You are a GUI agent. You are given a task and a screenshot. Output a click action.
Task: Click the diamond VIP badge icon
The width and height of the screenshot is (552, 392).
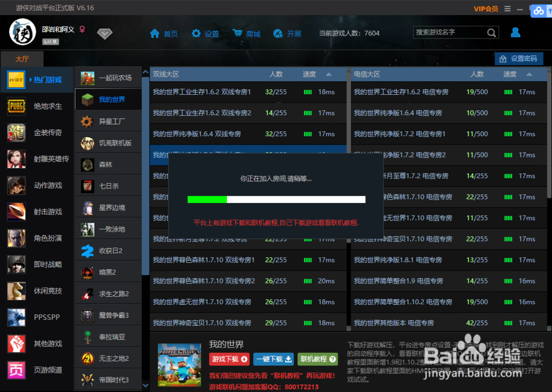[104, 34]
